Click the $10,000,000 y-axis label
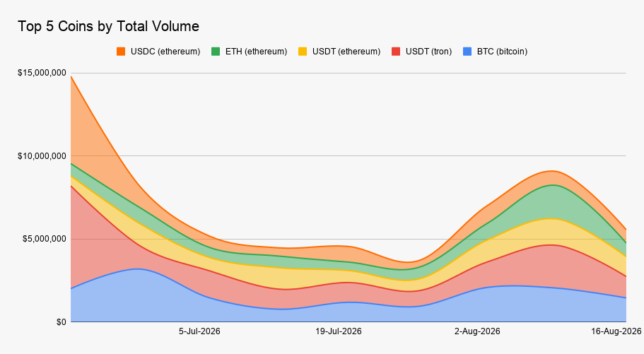 pos(42,155)
